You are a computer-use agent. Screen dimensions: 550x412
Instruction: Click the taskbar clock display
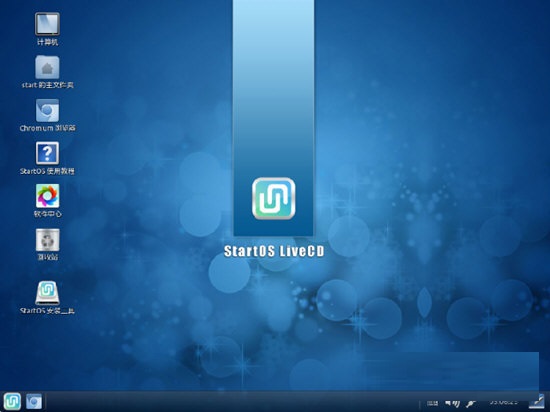(x=504, y=402)
